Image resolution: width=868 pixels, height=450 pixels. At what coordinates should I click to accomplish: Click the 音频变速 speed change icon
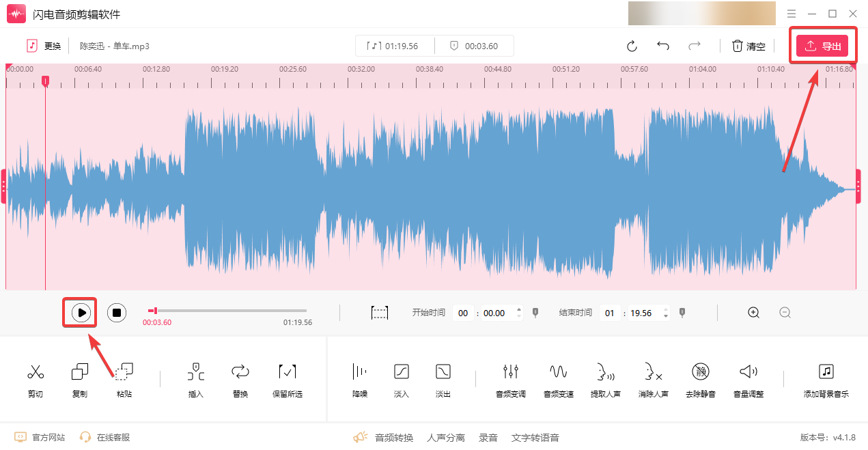558,380
